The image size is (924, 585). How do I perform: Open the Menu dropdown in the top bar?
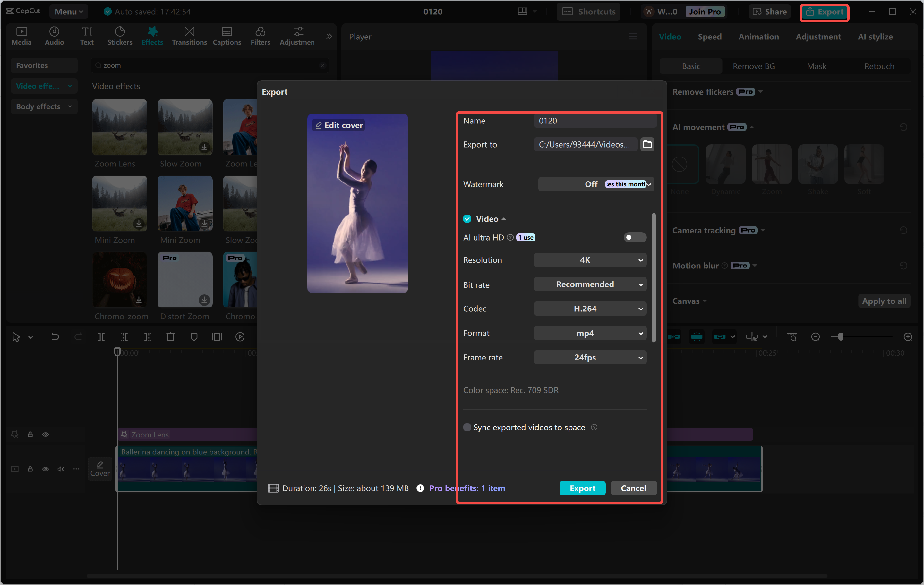68,12
